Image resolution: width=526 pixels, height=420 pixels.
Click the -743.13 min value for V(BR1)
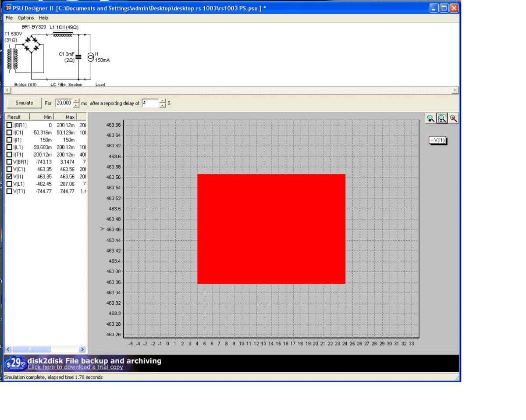pyautogui.click(x=44, y=162)
